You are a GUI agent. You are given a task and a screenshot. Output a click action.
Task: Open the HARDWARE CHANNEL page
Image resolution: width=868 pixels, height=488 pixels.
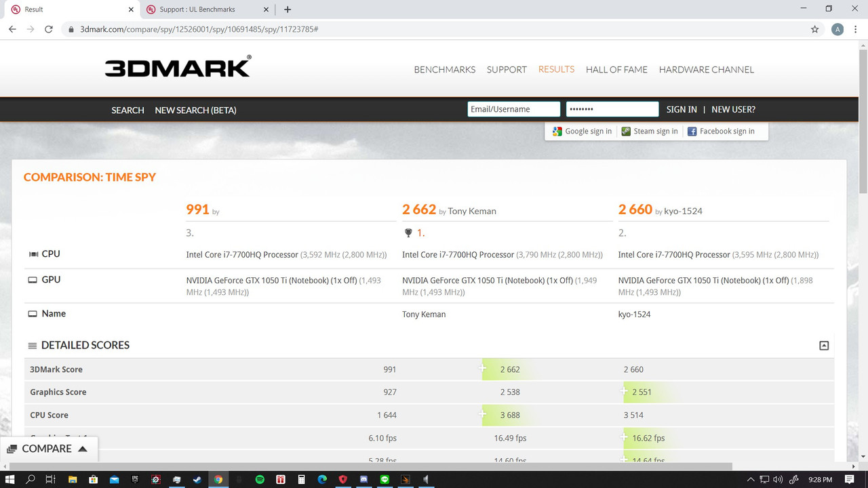coord(707,70)
